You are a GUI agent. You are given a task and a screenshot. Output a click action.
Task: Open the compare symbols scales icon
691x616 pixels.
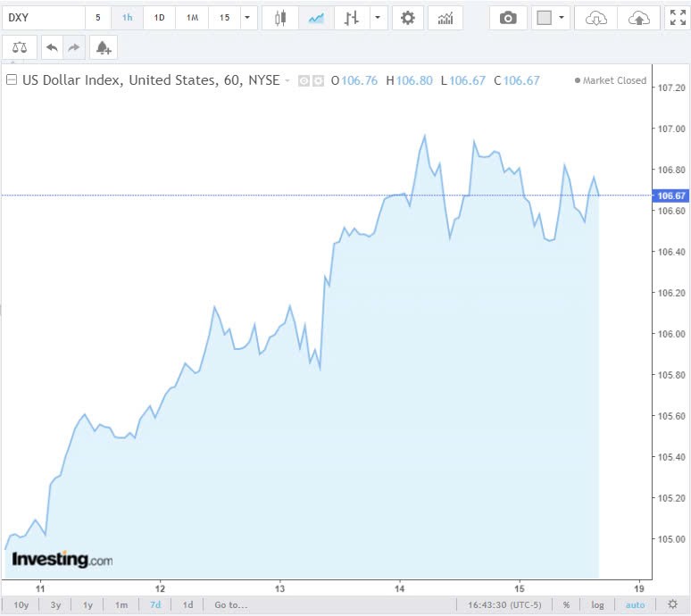pyautogui.click(x=20, y=47)
